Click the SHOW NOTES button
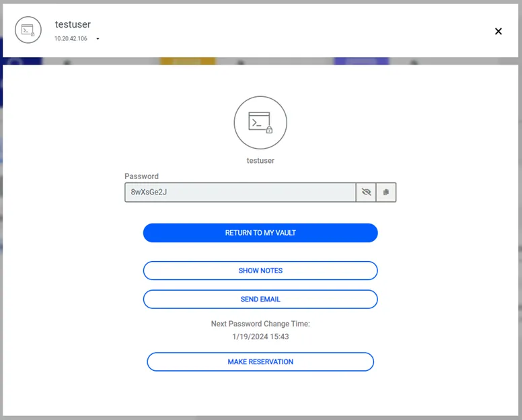Screen dimensions: 522x420 [x=260, y=271]
